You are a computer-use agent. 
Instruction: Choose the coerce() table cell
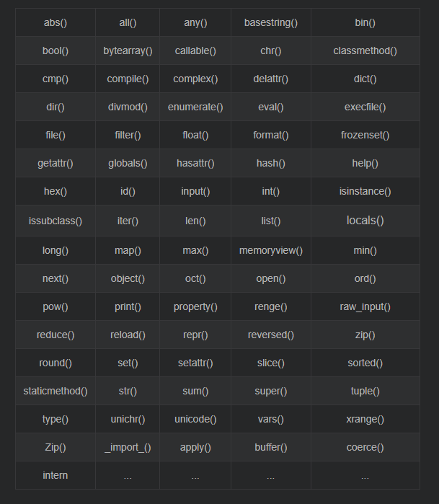pyautogui.click(x=365, y=447)
